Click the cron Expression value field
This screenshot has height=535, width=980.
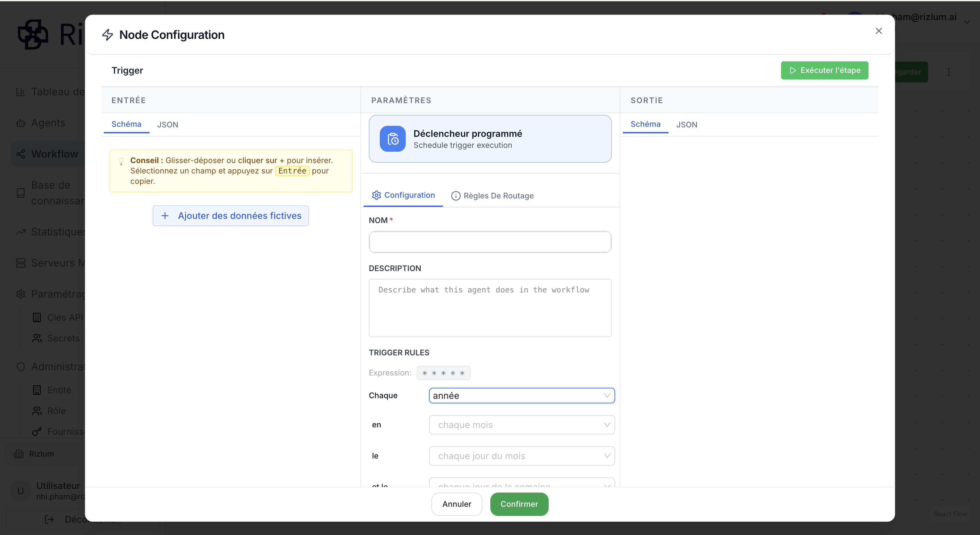tap(443, 373)
